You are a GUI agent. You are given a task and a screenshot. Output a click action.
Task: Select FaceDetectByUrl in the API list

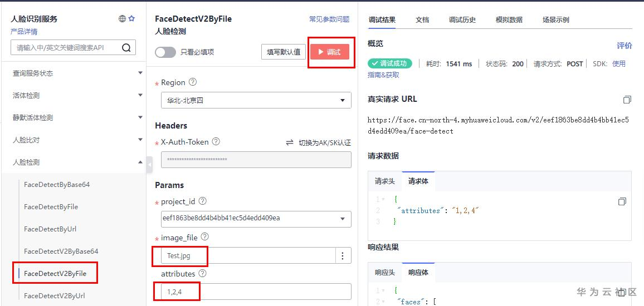(x=50, y=229)
